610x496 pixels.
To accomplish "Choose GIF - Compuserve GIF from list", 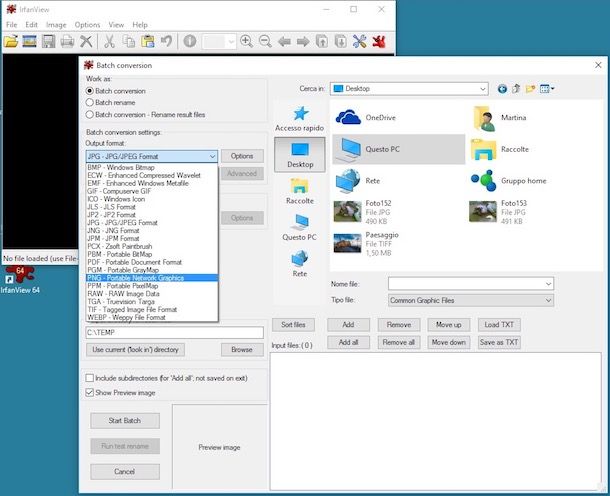I will [152, 191].
